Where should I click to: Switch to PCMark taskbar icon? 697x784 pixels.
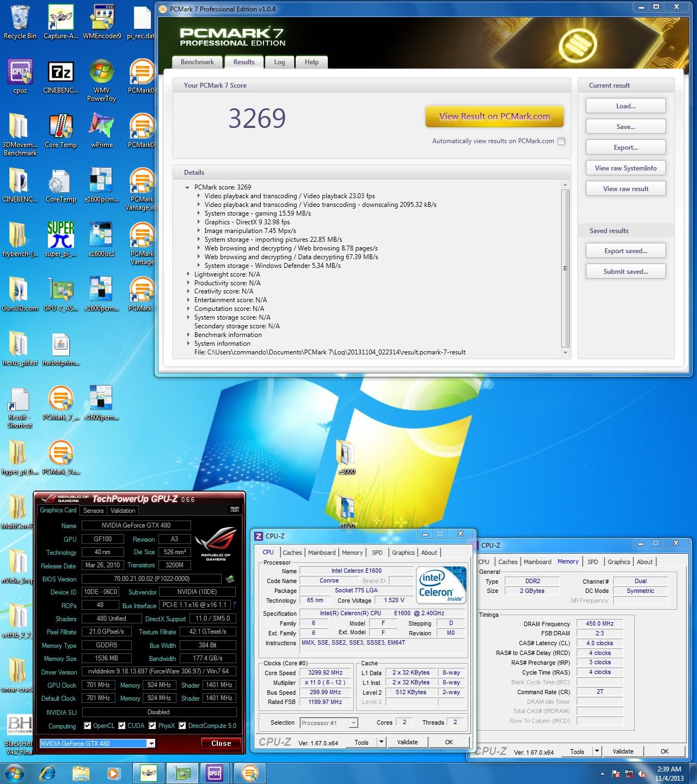click(249, 773)
